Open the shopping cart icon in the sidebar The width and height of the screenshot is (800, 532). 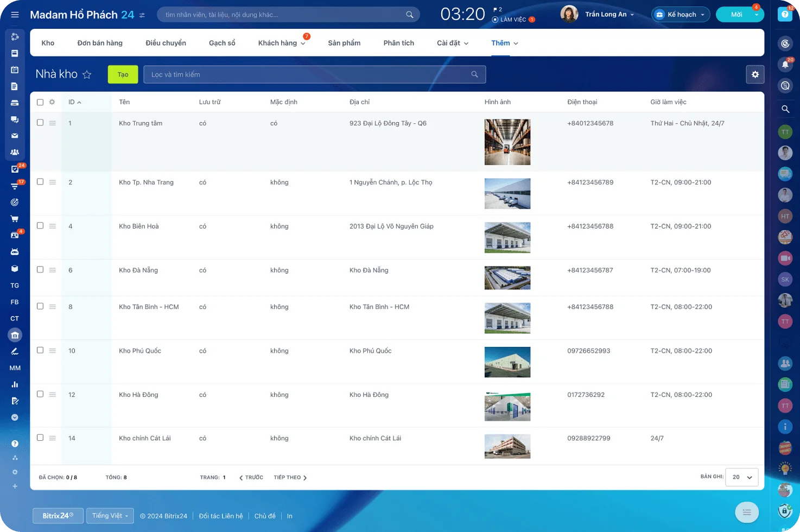pyautogui.click(x=15, y=219)
